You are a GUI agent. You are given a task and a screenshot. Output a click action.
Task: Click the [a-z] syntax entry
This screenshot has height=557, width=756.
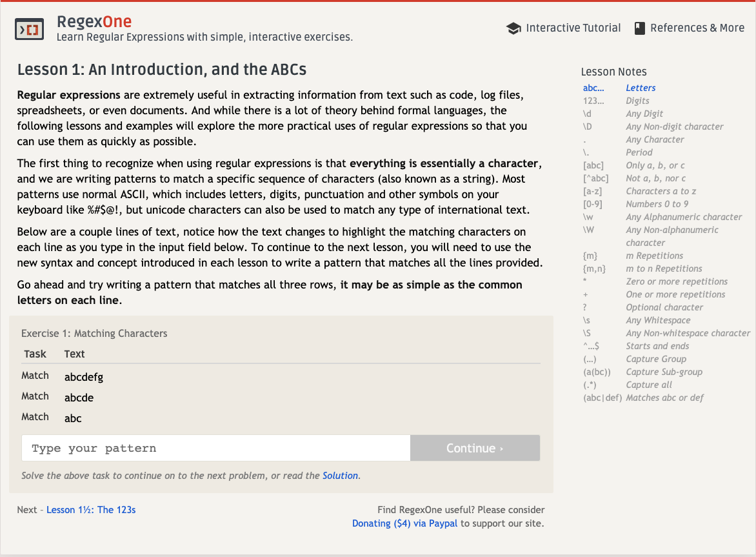pyautogui.click(x=593, y=191)
